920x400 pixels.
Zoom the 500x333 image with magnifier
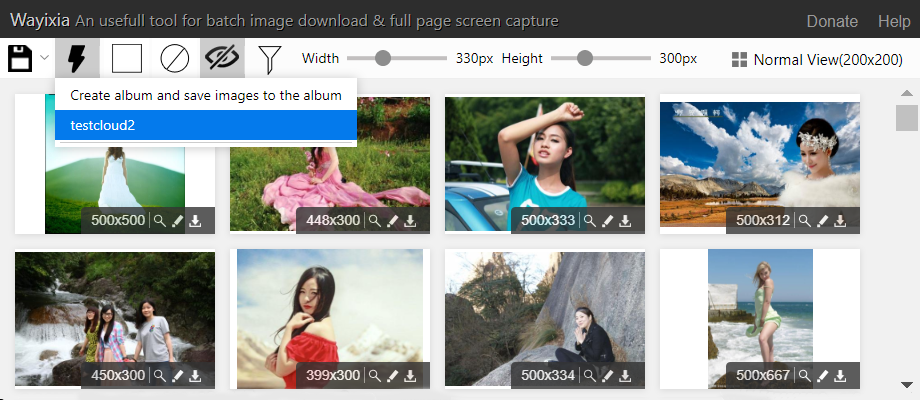(x=590, y=221)
